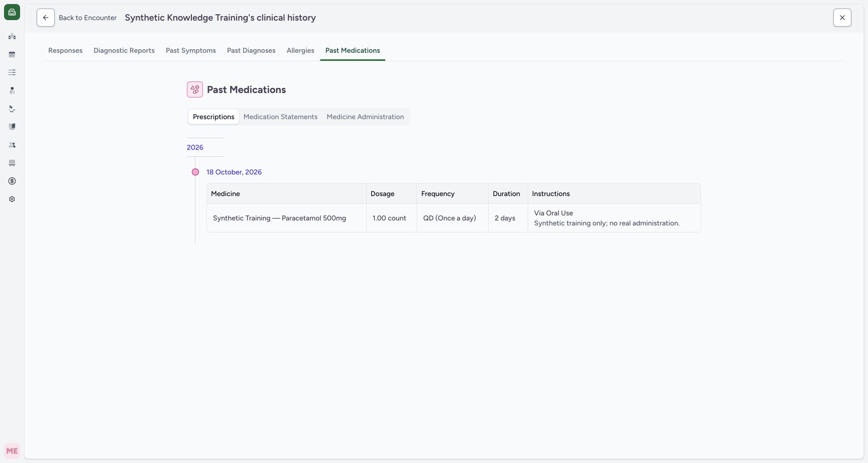Open the bed sidebar icon
This screenshot has width=868, height=463.
[12, 163]
